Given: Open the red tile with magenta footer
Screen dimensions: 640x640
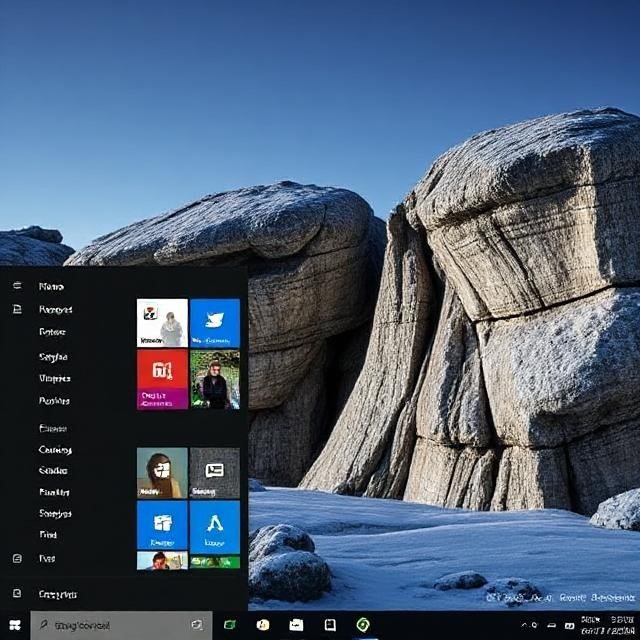Looking at the screenshot, I should tap(162, 379).
